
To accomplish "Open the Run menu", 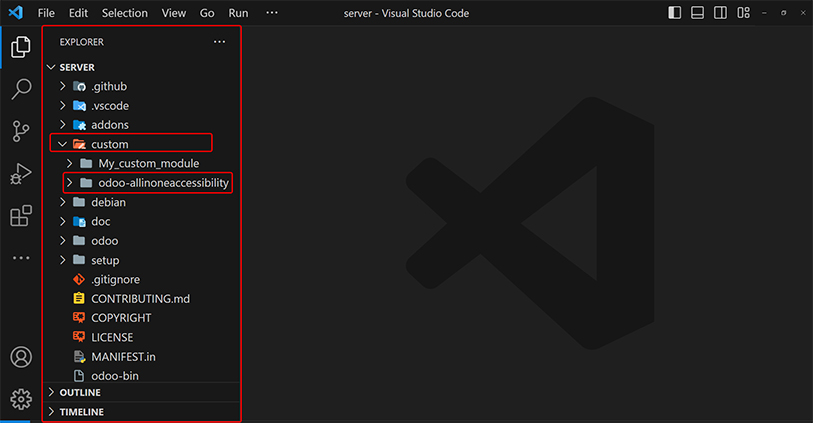I will 239,13.
